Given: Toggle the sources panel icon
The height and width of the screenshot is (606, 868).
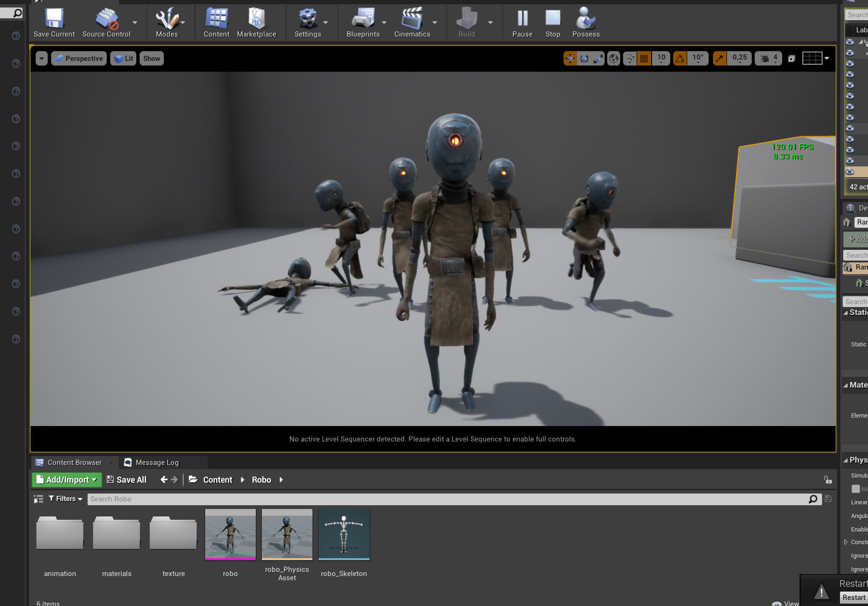Looking at the screenshot, I should 38,499.
